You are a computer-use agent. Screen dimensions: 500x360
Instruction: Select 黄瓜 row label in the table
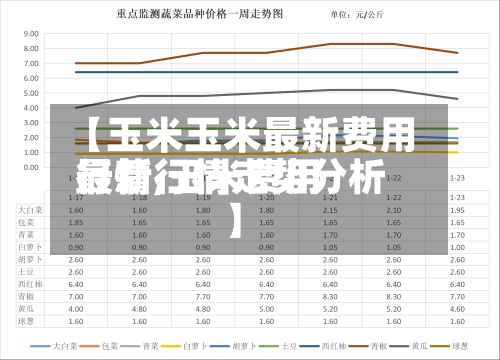[x=26, y=309]
